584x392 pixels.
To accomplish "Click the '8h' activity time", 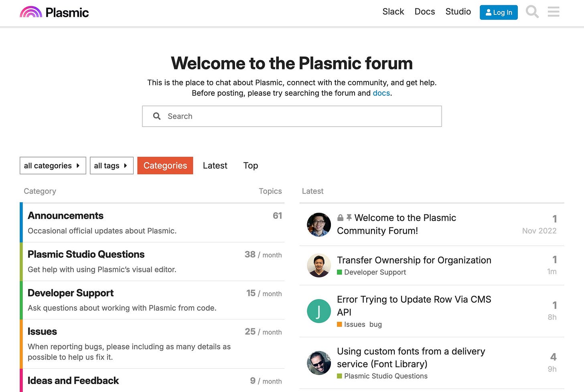I will tap(552, 317).
